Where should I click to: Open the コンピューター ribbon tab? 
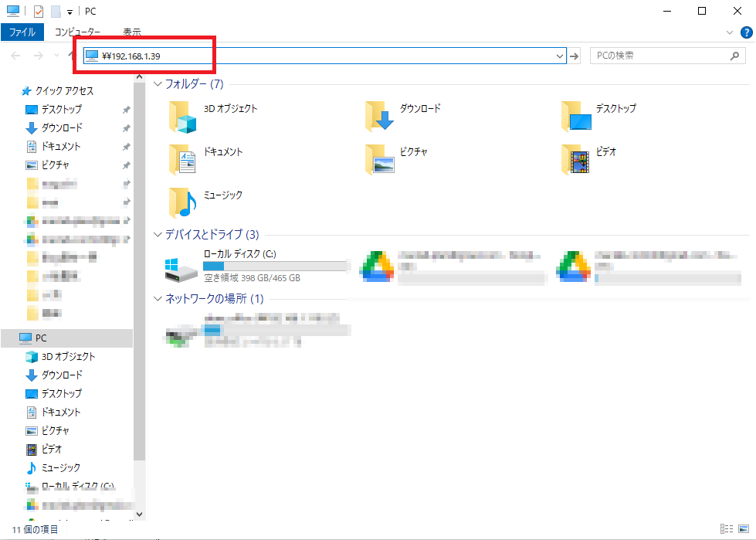(x=77, y=32)
